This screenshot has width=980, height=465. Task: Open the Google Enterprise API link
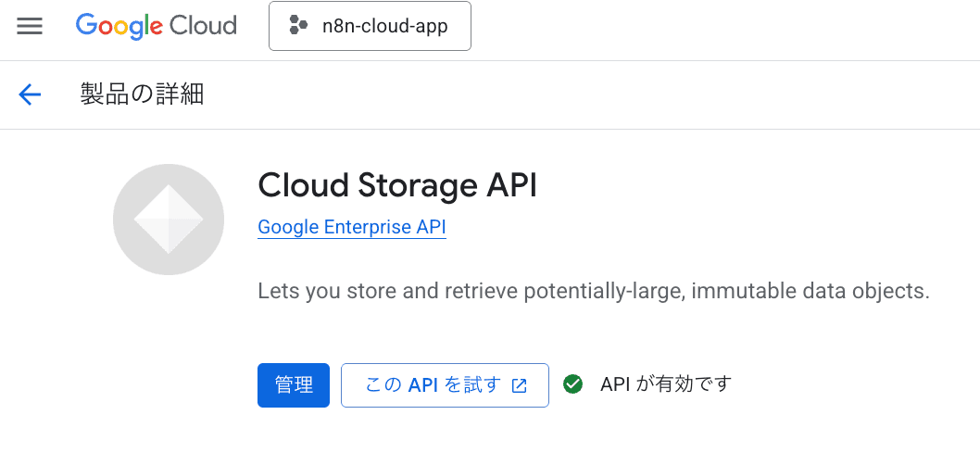pyautogui.click(x=352, y=227)
